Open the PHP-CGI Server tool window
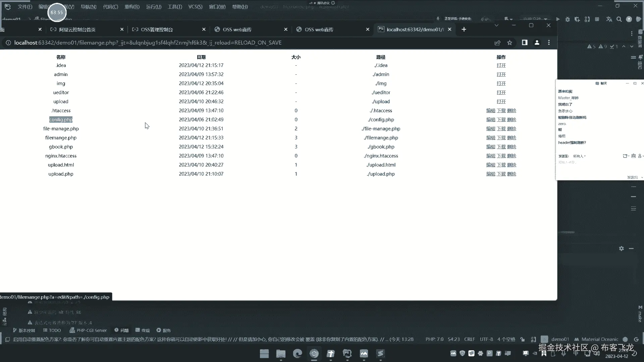This screenshot has height=362, width=644. coord(88,330)
